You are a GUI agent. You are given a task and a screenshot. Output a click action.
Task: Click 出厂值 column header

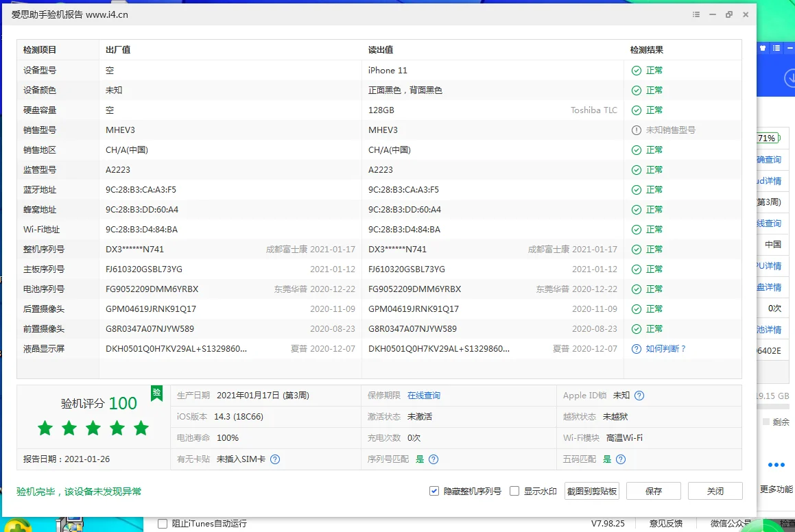(117, 49)
